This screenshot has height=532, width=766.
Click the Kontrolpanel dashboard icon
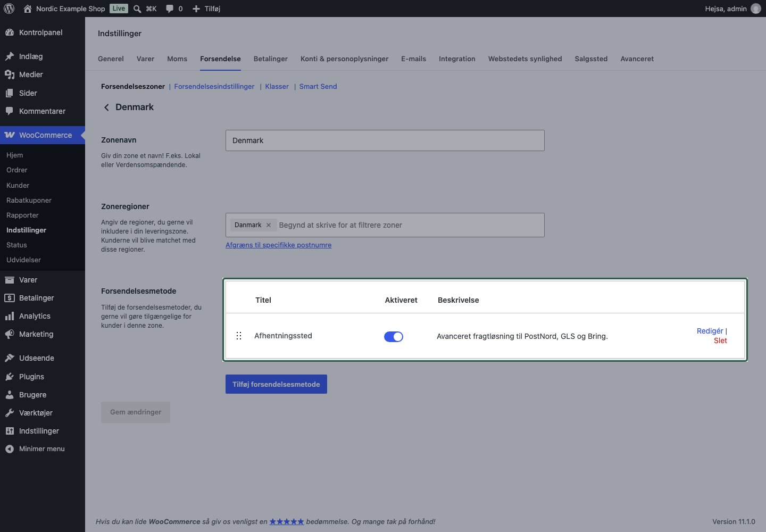pyautogui.click(x=10, y=32)
